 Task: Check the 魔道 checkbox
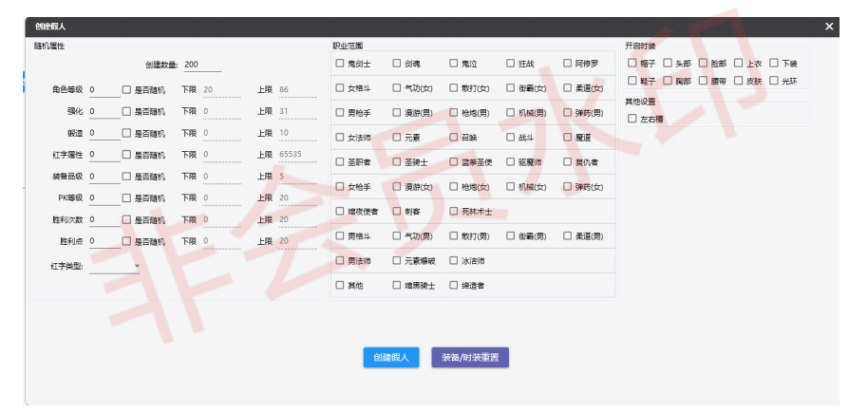pyautogui.click(x=567, y=137)
